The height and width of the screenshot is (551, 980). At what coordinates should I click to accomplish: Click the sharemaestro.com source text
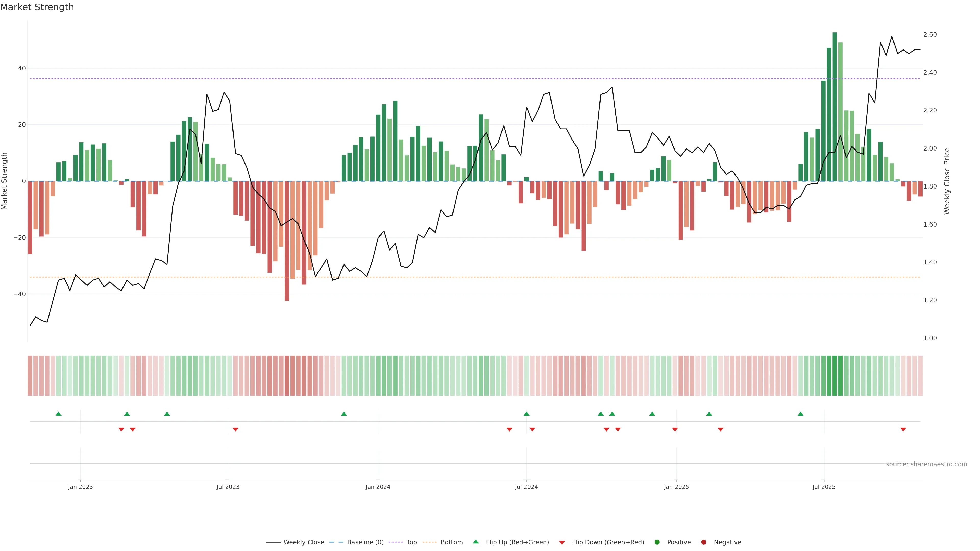(x=926, y=464)
